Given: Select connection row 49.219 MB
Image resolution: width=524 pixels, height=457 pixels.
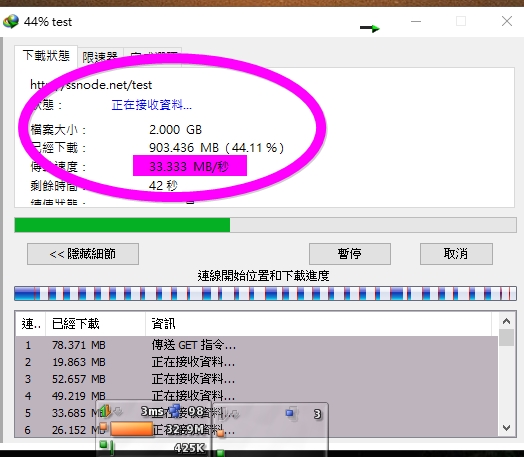Looking at the screenshot, I should click(x=256, y=396).
